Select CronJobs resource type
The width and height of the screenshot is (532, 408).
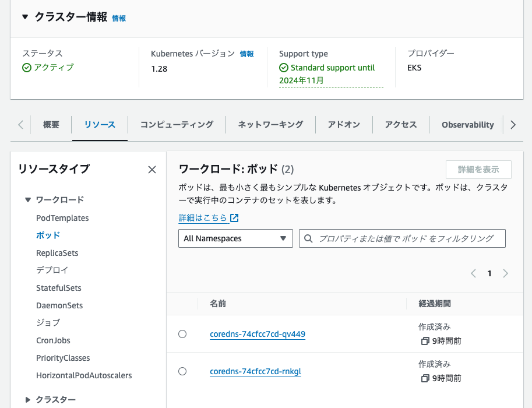point(53,340)
